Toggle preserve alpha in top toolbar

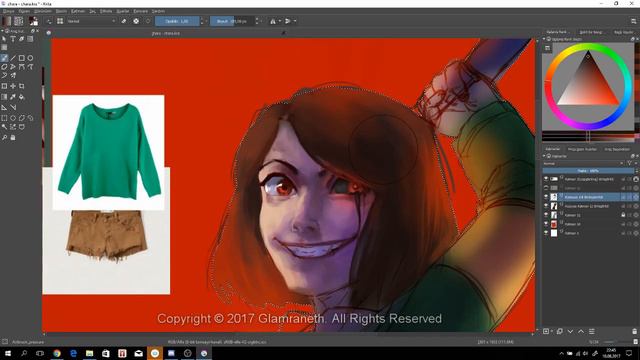tap(136, 21)
